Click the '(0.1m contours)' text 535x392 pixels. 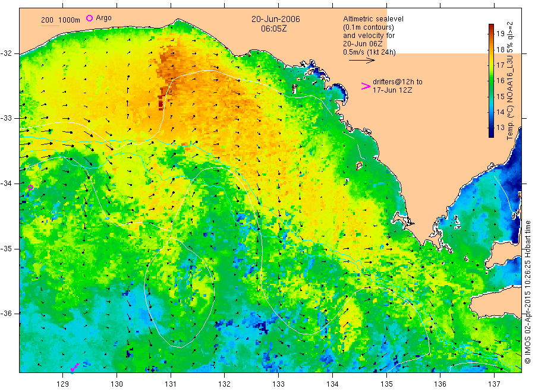tap(368, 27)
